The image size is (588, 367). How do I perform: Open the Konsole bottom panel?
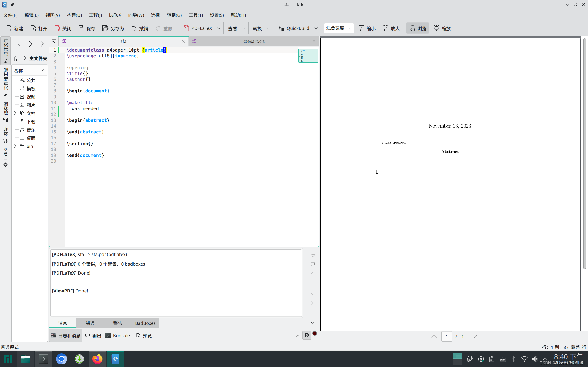[118, 335]
